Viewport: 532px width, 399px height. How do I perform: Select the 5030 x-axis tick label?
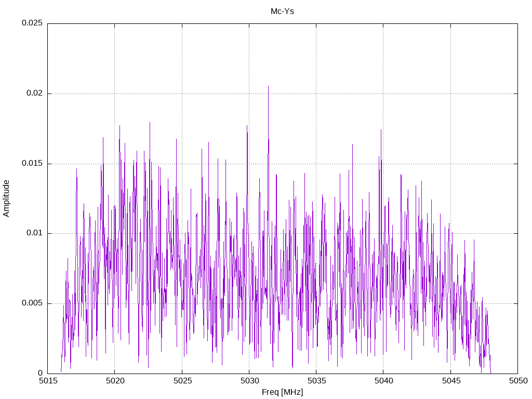tap(249, 381)
